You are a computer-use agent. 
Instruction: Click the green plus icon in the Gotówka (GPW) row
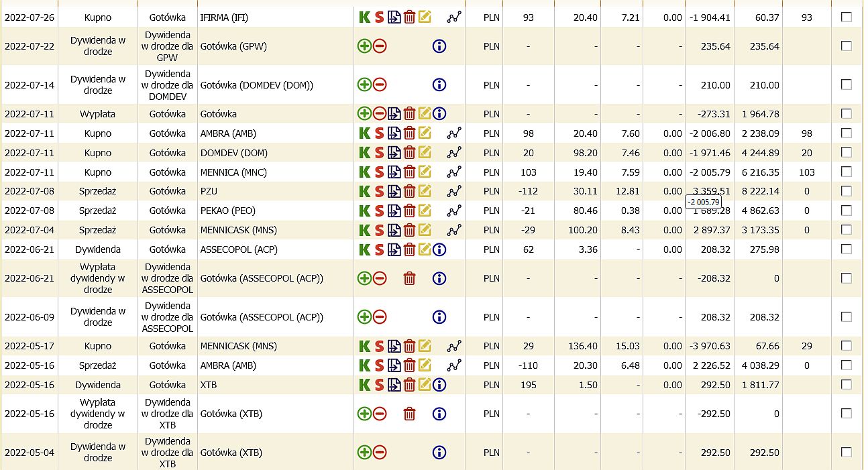tap(364, 46)
